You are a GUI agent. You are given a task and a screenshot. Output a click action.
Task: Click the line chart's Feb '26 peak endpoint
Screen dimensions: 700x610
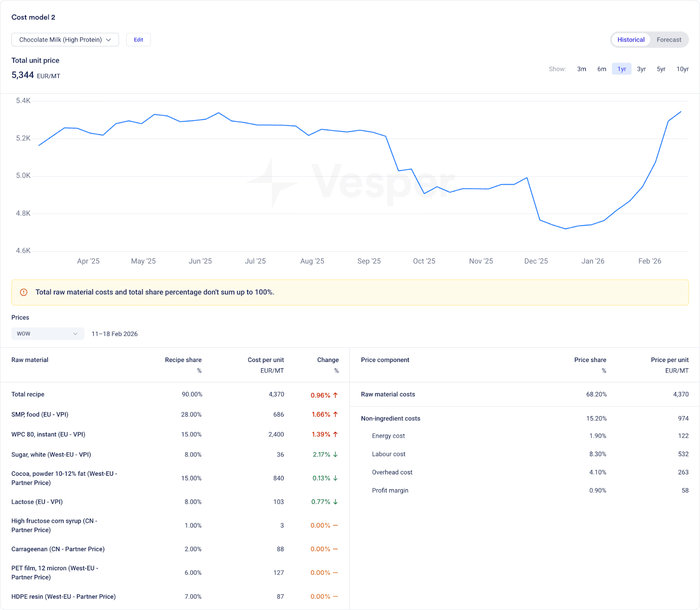681,112
